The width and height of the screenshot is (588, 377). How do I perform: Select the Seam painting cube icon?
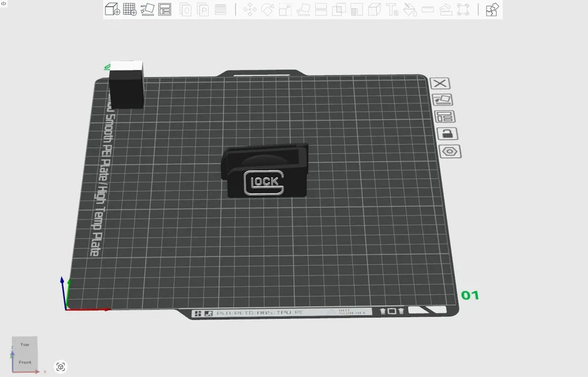tap(374, 9)
